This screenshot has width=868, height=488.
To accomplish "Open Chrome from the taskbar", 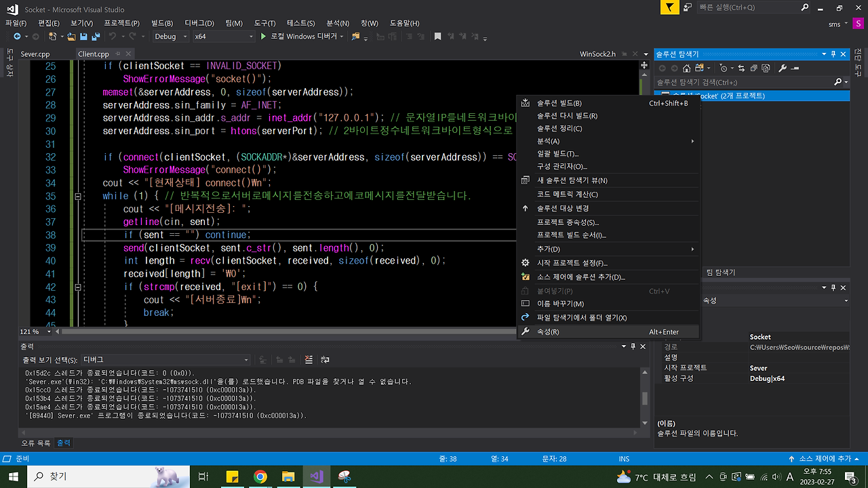I will pos(260,476).
